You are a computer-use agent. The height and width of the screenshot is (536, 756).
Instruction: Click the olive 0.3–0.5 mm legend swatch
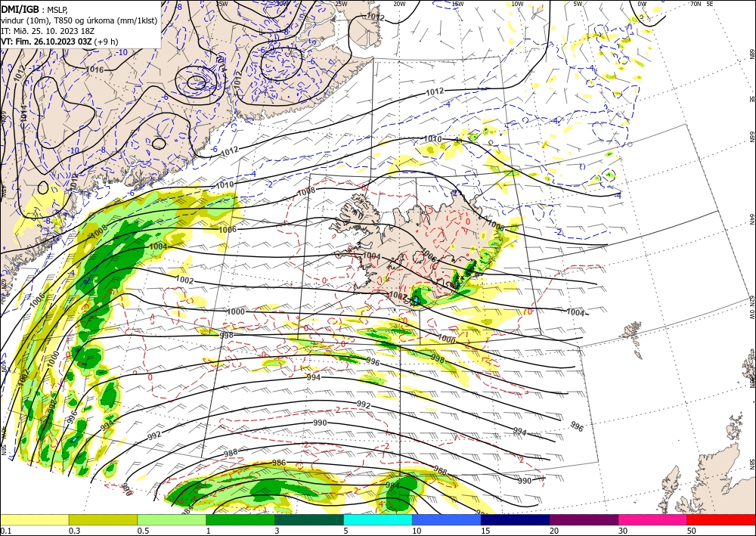(103, 519)
